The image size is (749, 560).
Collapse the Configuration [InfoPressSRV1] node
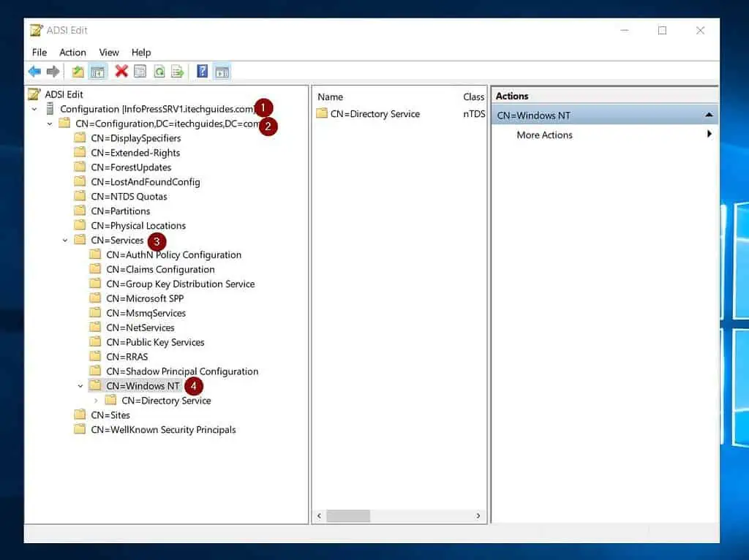(x=34, y=110)
